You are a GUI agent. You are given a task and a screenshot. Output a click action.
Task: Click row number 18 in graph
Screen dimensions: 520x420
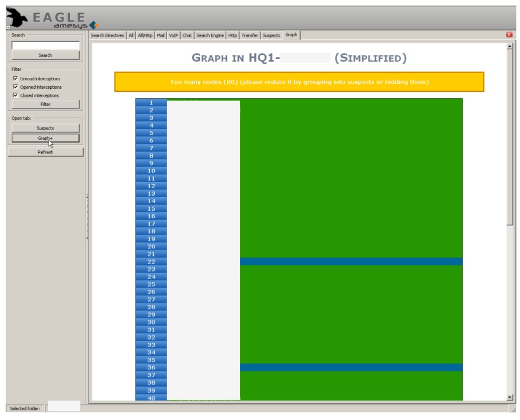pos(151,231)
